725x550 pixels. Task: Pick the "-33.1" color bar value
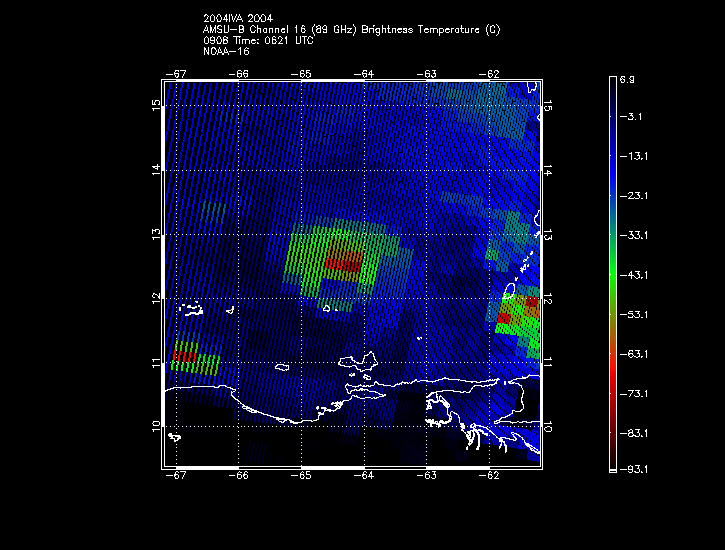coord(633,236)
